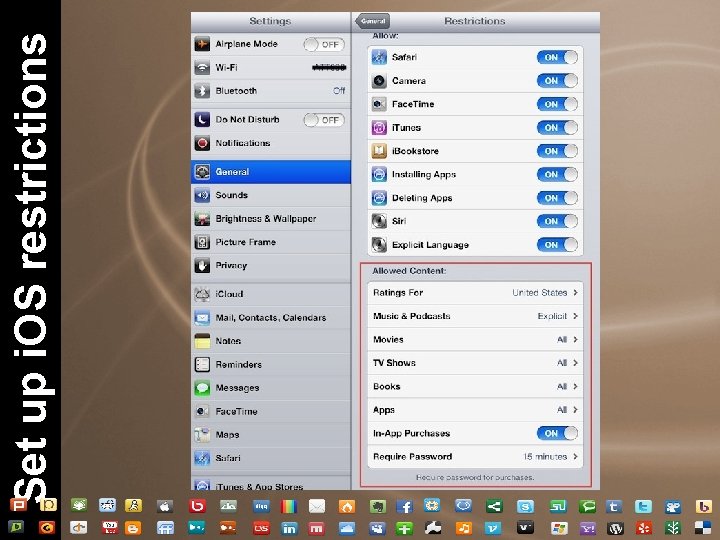Click the Facebook share icon

click(x=404, y=506)
